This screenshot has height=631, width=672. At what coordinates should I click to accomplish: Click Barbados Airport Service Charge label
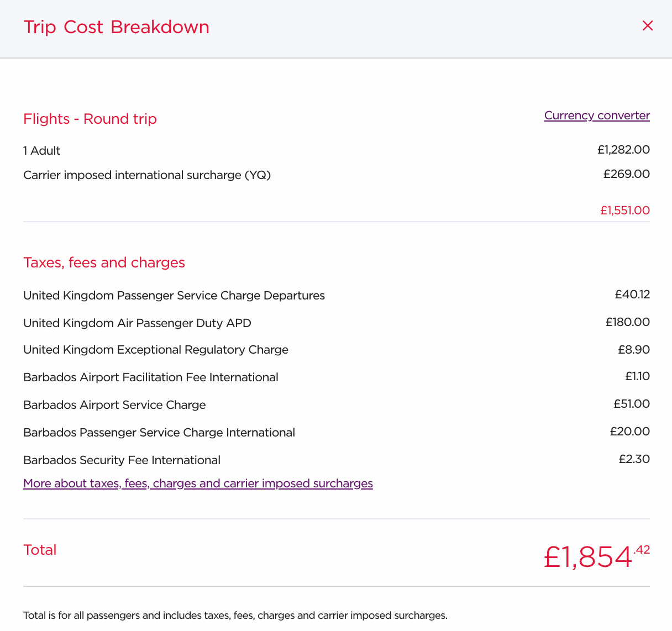pos(114,405)
